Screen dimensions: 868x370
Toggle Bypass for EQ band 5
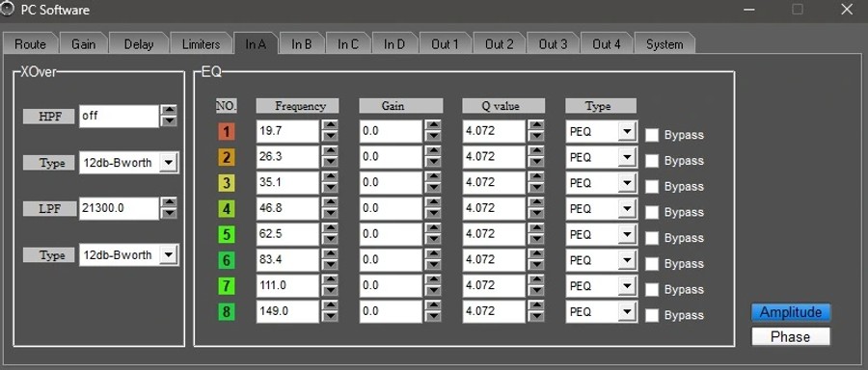(652, 238)
